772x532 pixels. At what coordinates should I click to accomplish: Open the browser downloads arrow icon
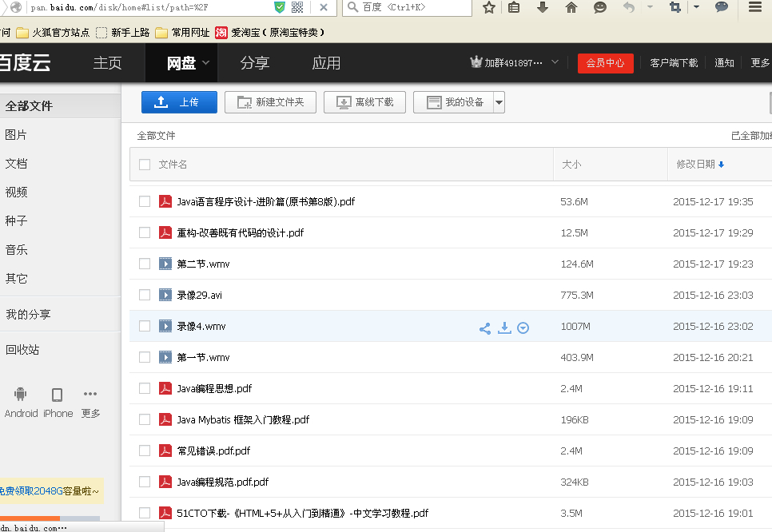[543, 7]
